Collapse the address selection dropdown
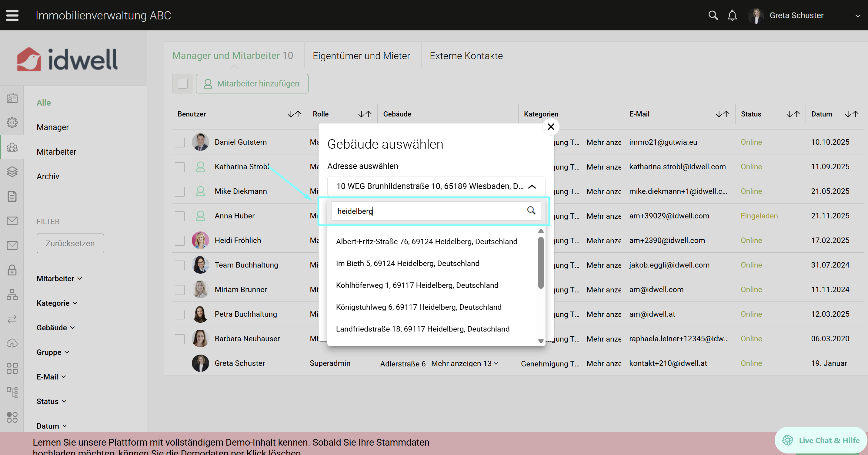The image size is (868, 455). tap(532, 187)
